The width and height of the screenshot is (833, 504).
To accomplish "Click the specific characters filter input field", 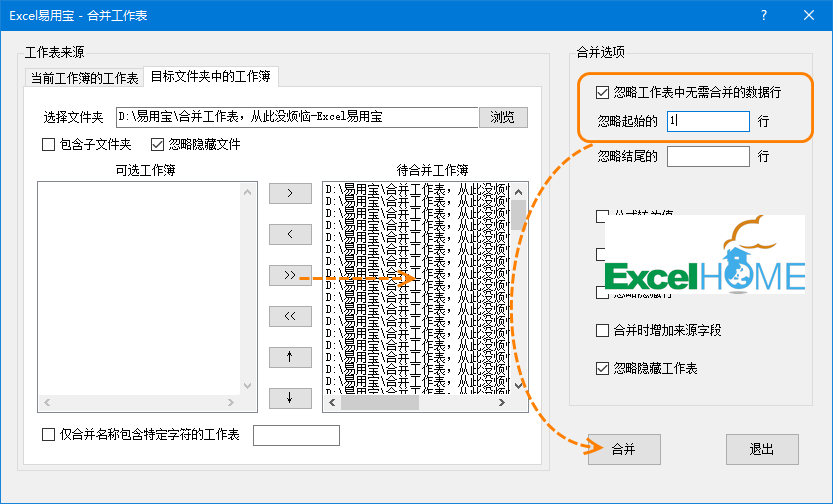I will click(x=296, y=435).
